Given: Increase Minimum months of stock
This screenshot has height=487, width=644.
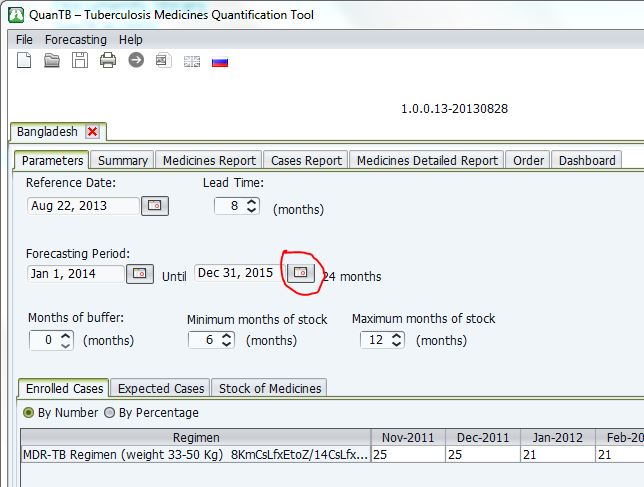Looking at the screenshot, I should pos(226,336).
